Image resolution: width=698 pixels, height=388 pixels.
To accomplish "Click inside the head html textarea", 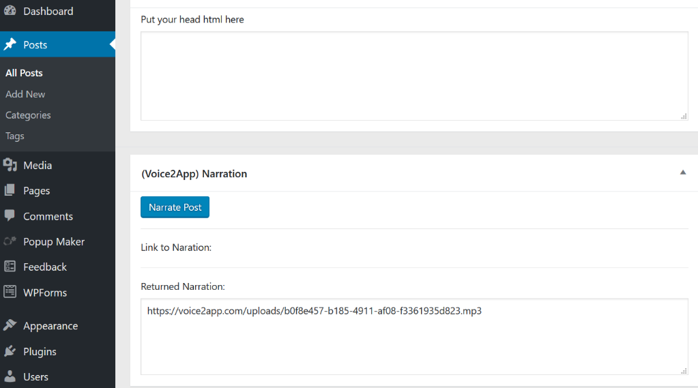I will (414, 76).
